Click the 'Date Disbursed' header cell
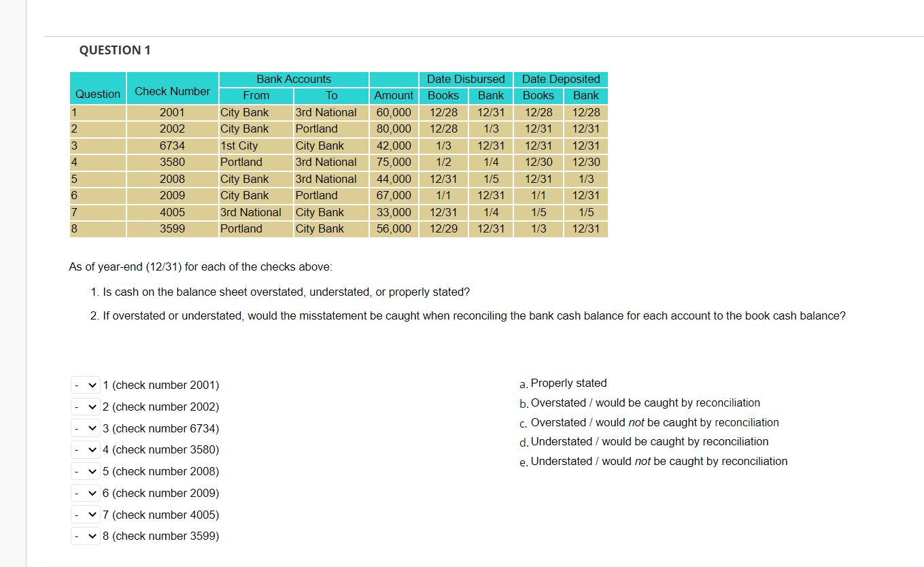The height and width of the screenshot is (567, 924). click(466, 79)
